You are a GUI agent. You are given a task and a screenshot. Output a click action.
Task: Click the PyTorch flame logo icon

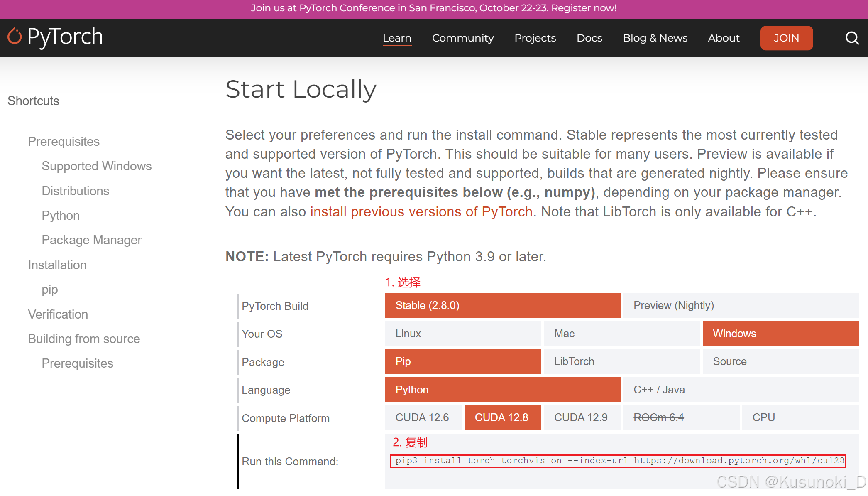(15, 36)
